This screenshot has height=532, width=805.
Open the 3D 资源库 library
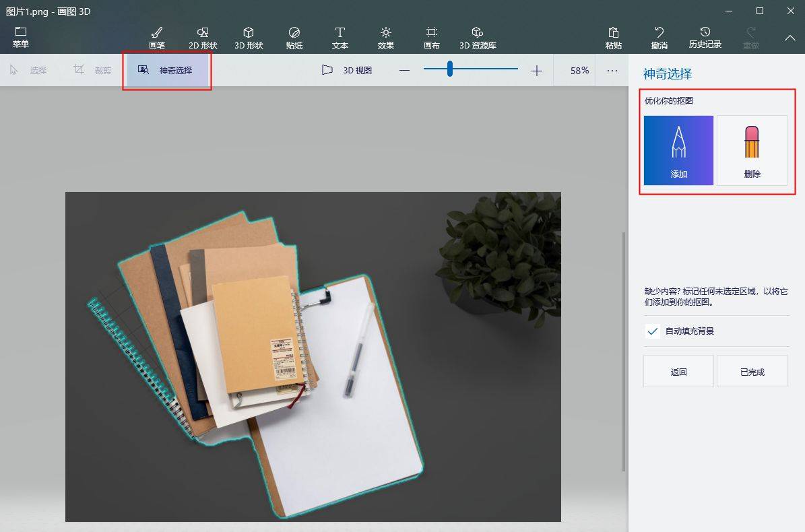[x=478, y=37]
